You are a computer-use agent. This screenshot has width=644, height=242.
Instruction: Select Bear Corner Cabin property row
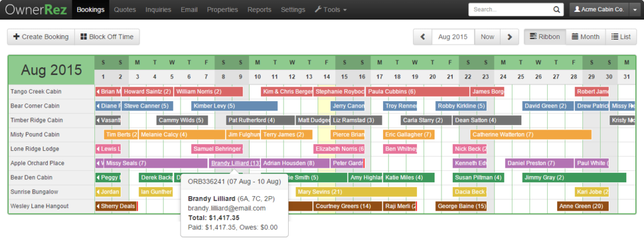52,106
